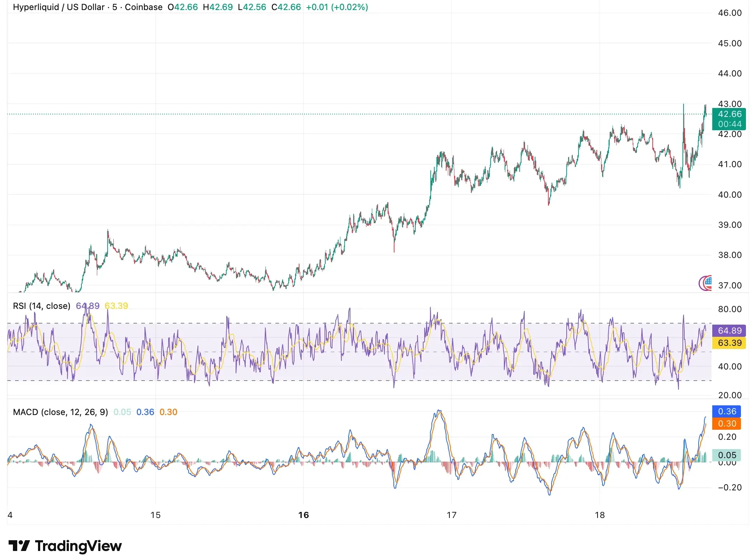The width and height of the screenshot is (756, 556).
Task: Click the 18 date marker on time axis
Action: (600, 515)
